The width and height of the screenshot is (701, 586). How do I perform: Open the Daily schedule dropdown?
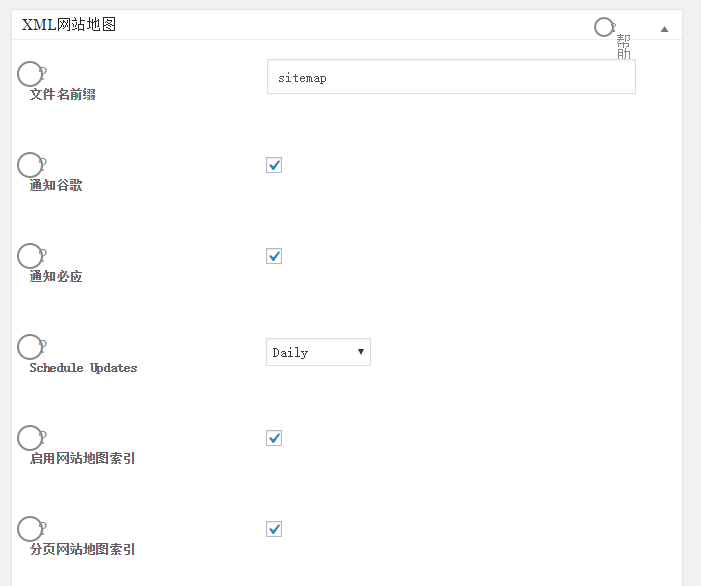[318, 352]
